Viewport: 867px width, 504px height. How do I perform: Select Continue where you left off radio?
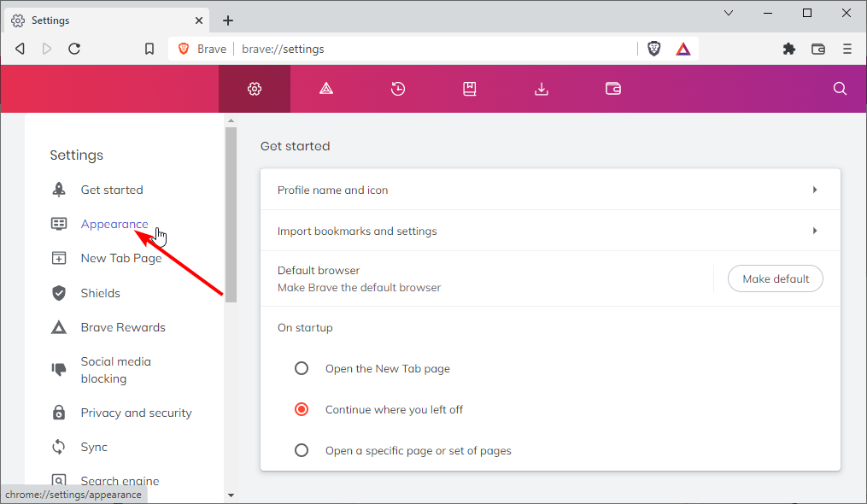(302, 409)
